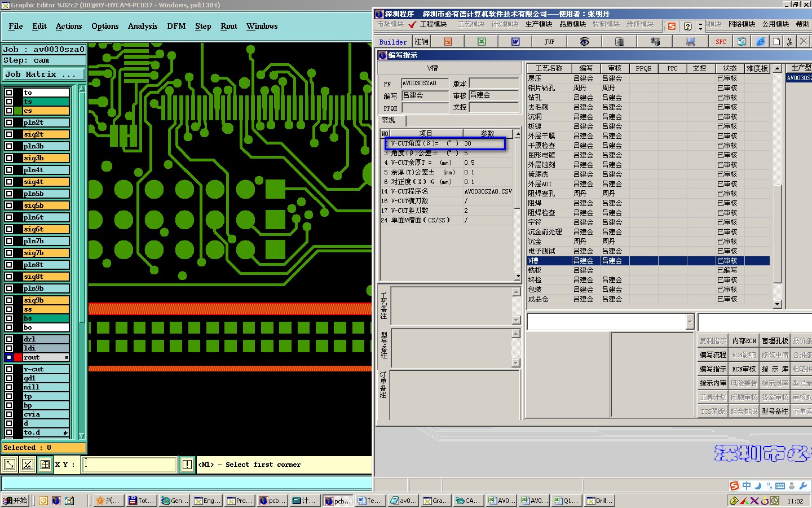
Task: Toggle the checkbox of layer ss
Action: (x=9, y=309)
